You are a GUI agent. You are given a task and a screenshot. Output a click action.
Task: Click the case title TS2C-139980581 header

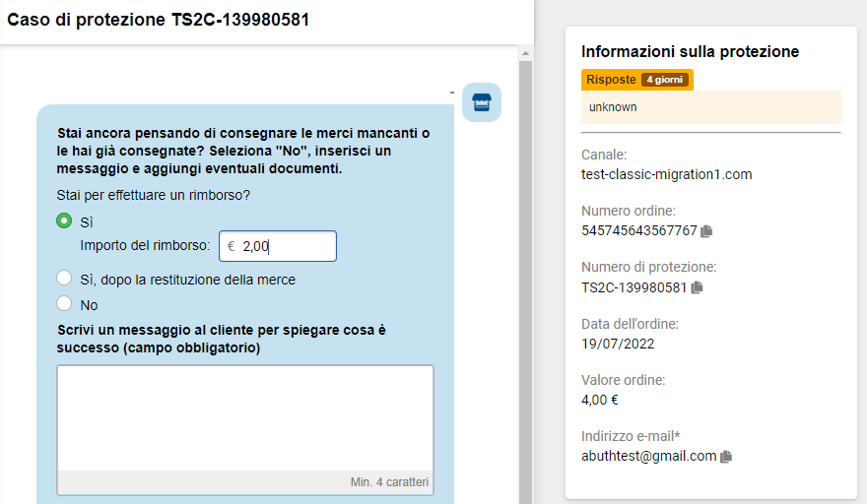click(x=159, y=20)
